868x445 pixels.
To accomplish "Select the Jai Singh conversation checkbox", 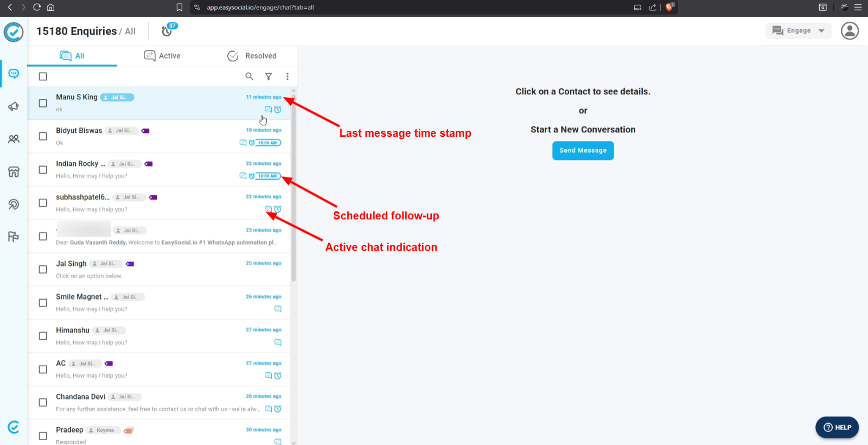I will (43, 269).
